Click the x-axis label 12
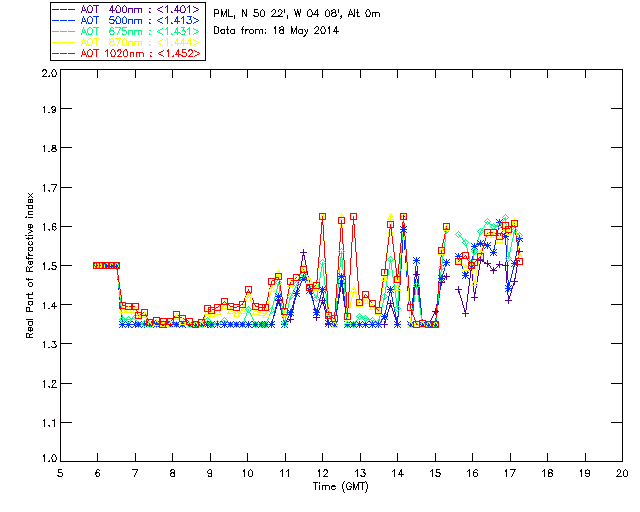The width and height of the screenshot is (640, 512). [322, 473]
